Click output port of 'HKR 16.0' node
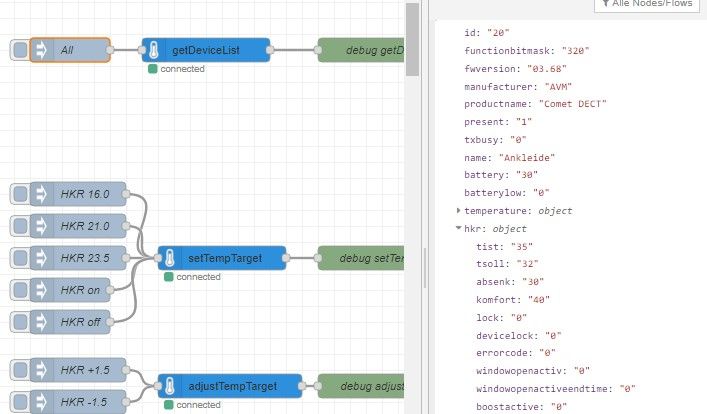The width and height of the screenshot is (707, 414). click(126, 194)
